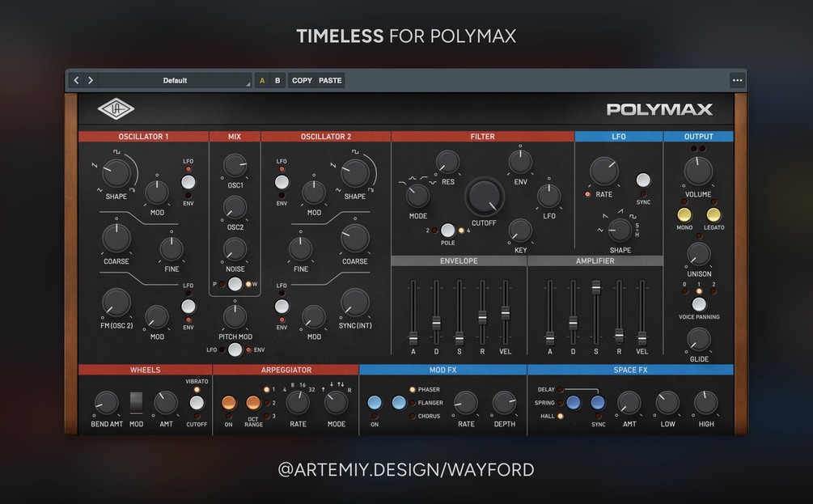
Task: Click the LFO SHAPE knob
Action: click(x=620, y=230)
